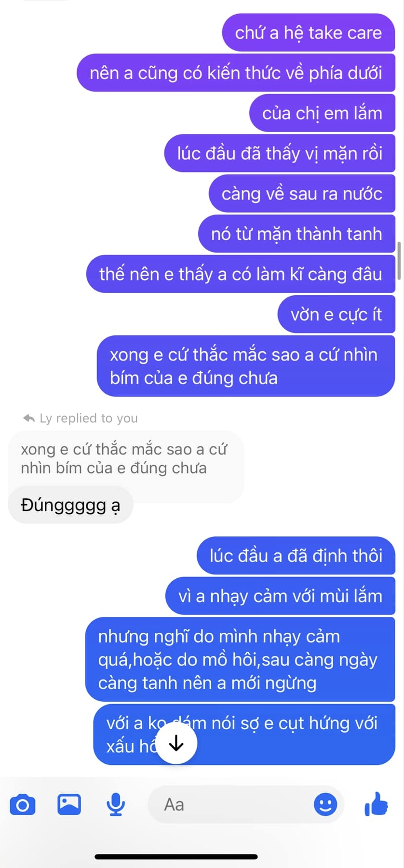Focus the 'Aa' message input field
Viewport: 404px width, 868px height.
[x=246, y=804]
